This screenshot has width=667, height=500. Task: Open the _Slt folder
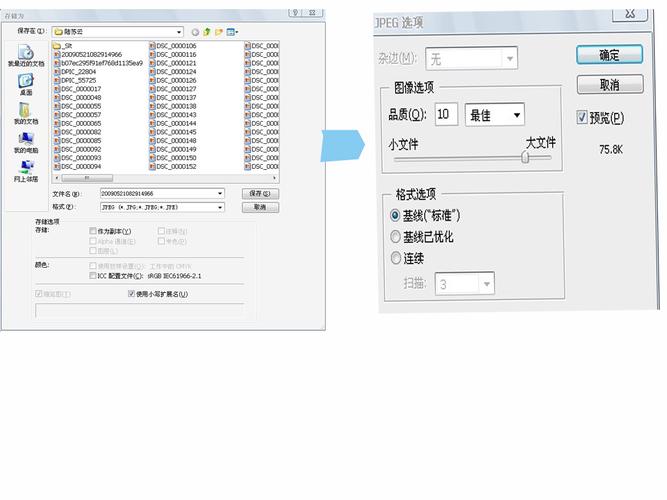[63, 46]
